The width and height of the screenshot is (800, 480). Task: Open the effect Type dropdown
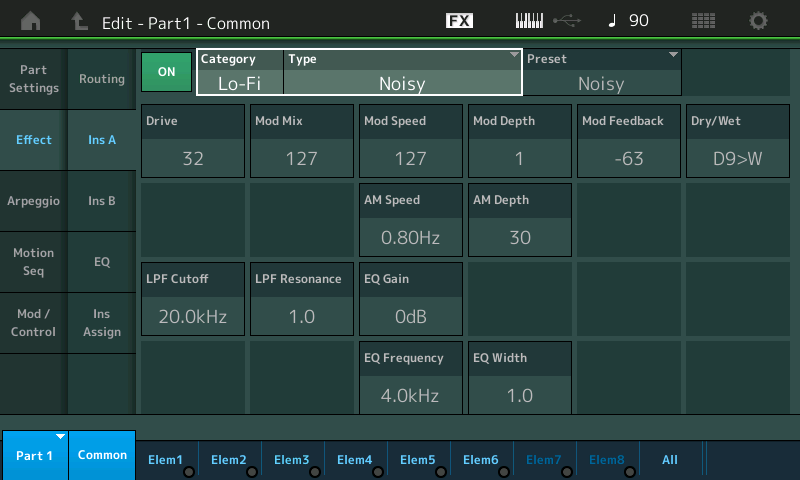coord(402,73)
